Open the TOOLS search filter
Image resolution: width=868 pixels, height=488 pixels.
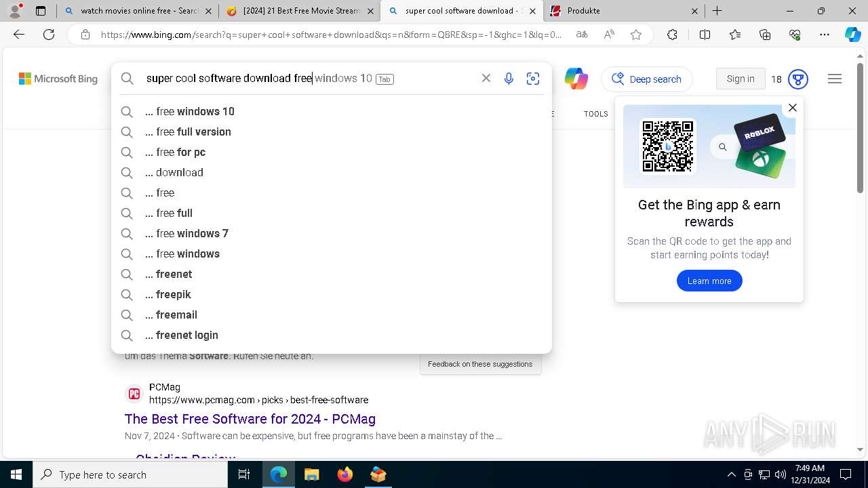596,114
